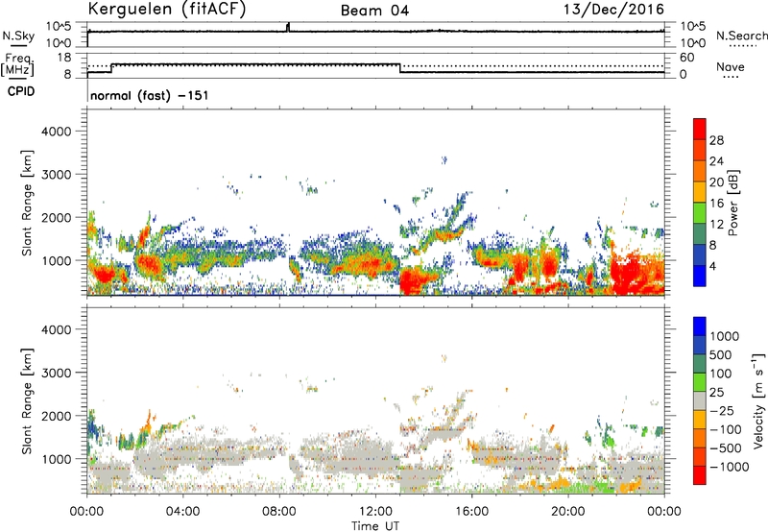Click the gray segment of velocity colorbar
Image resolution: width=768 pixels, height=532 pixels.
[700, 400]
